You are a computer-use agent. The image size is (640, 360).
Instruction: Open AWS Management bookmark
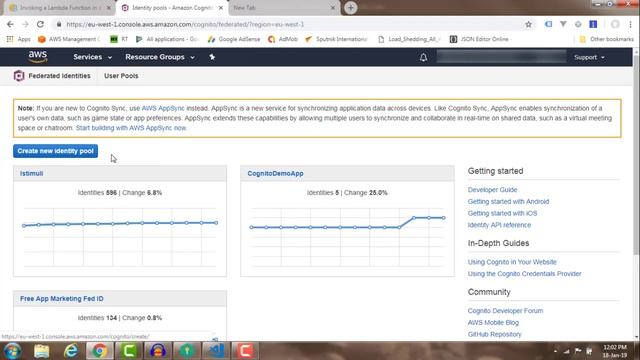[69, 39]
